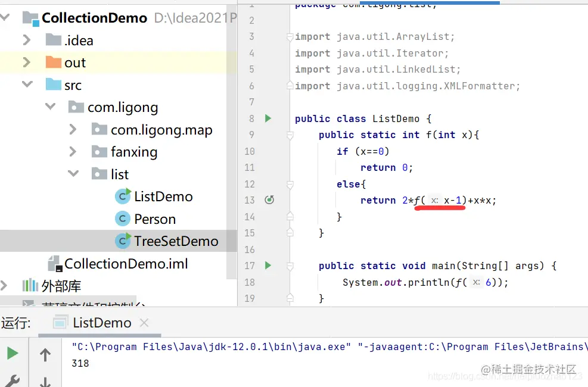Fold the main method at line 17
The height and width of the screenshot is (387, 588).
tap(290, 266)
